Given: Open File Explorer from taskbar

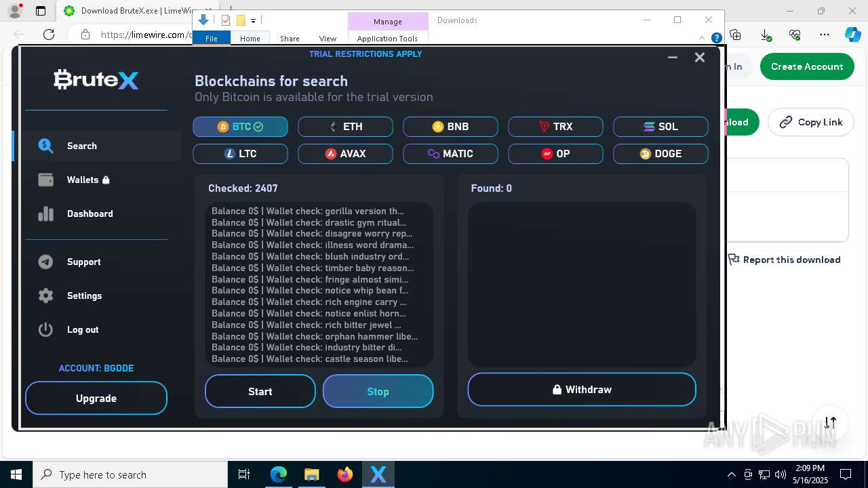Looking at the screenshot, I should coord(312,474).
